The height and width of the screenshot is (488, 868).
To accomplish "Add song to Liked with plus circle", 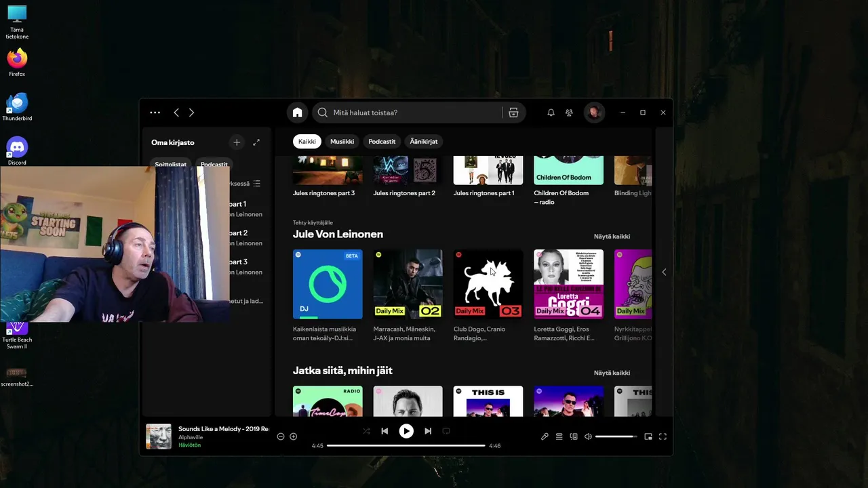I will [x=294, y=436].
